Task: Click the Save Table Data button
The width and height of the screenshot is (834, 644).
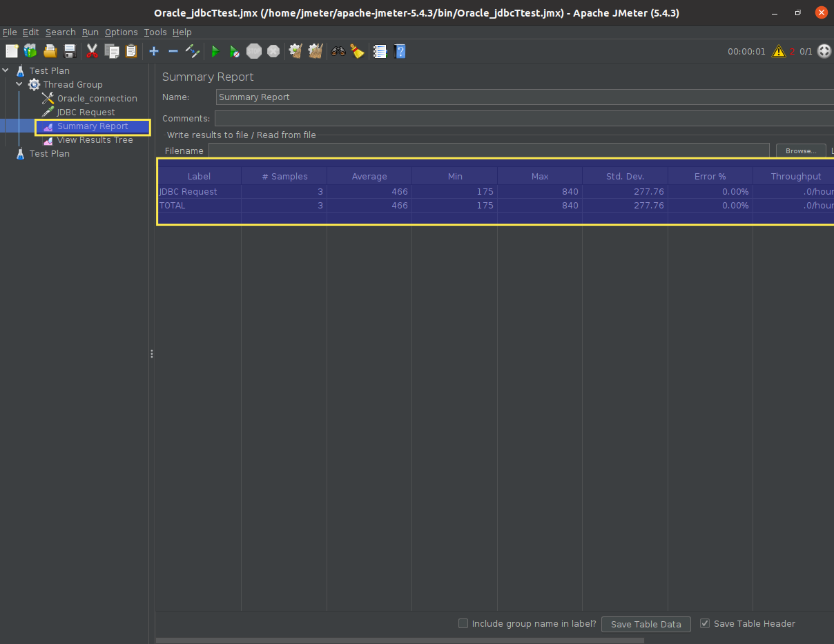Action: point(646,624)
